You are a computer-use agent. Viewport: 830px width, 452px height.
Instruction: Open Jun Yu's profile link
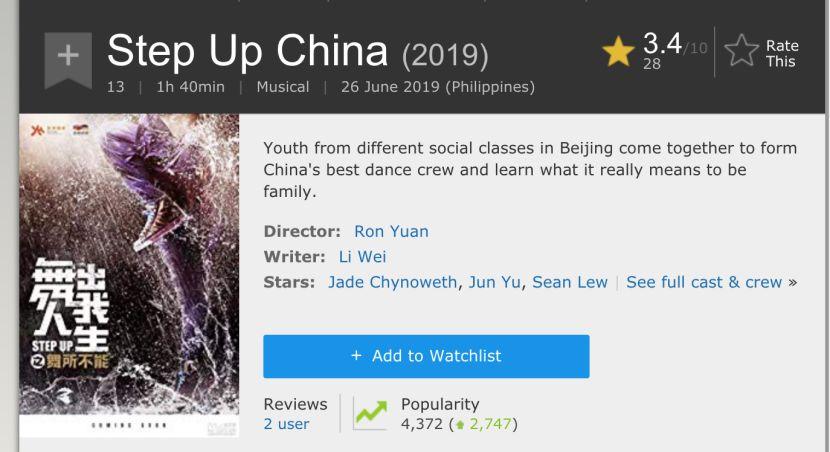(x=495, y=282)
